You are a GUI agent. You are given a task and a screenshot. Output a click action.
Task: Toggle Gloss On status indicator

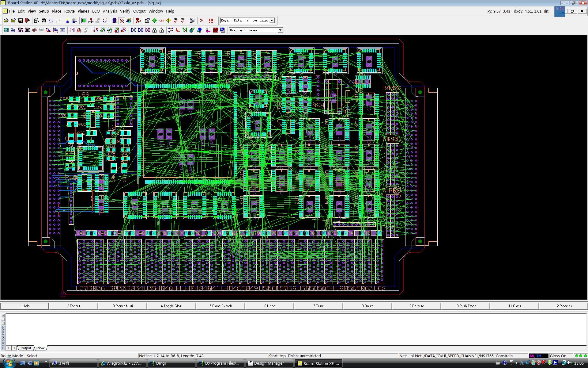coord(558,356)
